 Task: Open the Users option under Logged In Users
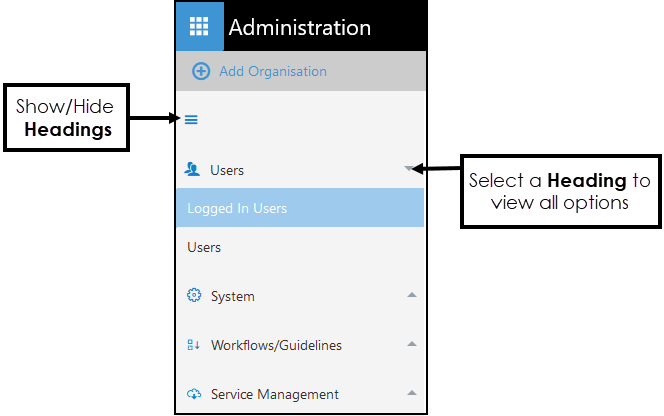click(204, 247)
